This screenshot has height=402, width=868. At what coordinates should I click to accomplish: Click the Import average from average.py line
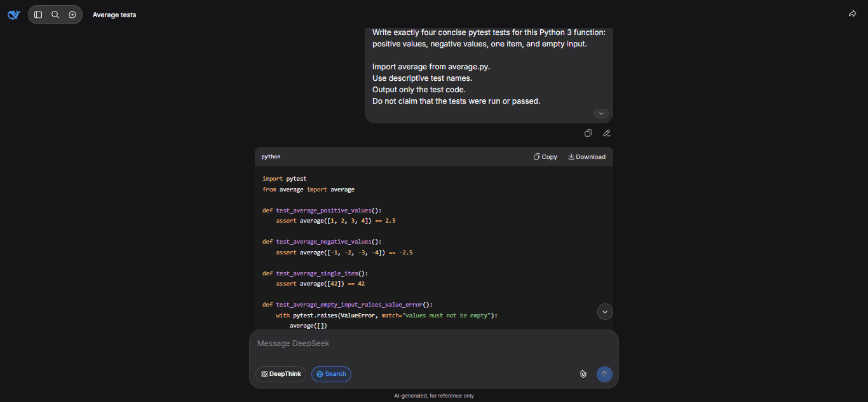click(431, 67)
